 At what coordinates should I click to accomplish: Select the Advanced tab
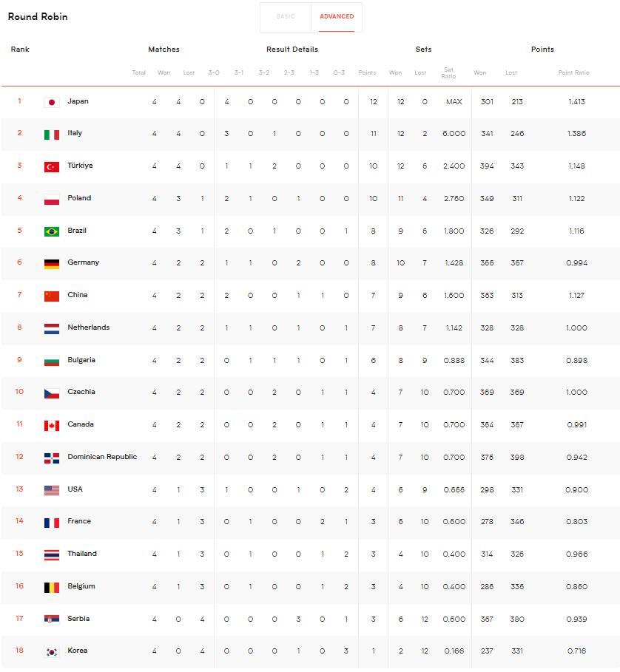337,16
